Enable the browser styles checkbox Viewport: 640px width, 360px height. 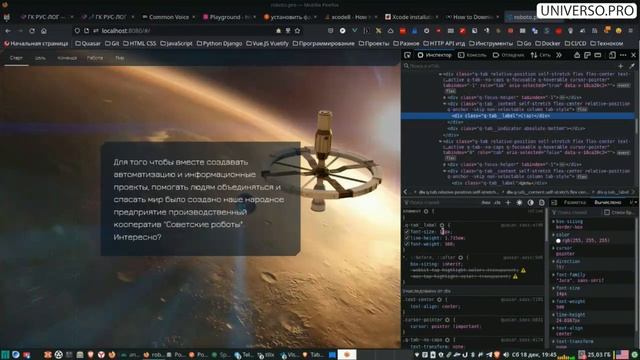pos(607,212)
